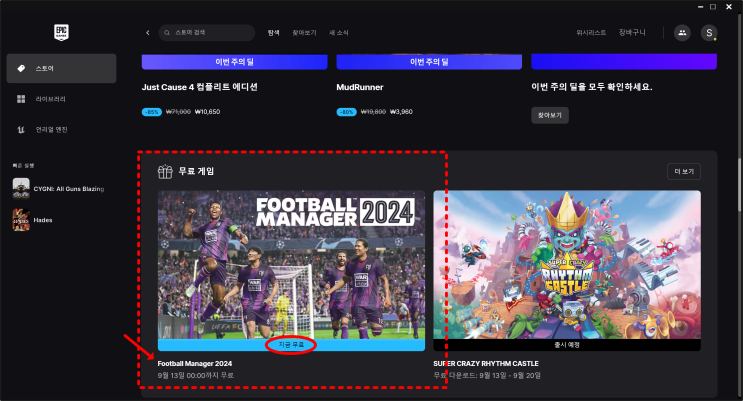
Task: Click the discount badge next to ₩3,960
Action: point(346,112)
